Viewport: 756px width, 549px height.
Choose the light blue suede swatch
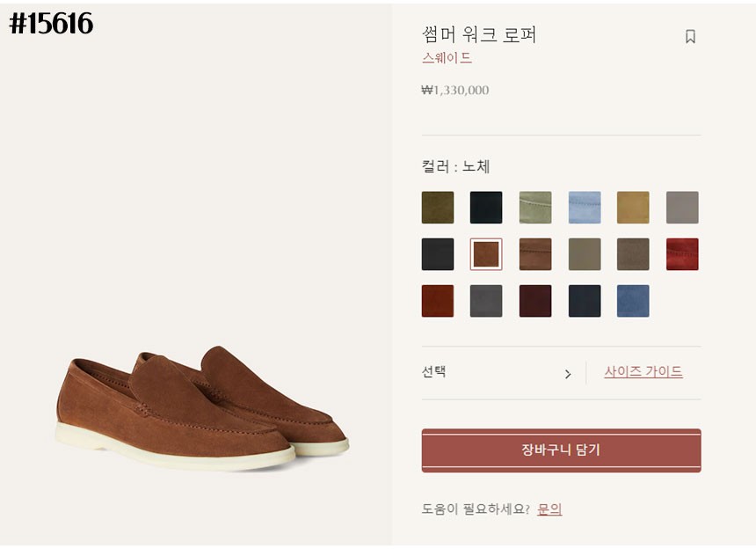(x=585, y=208)
